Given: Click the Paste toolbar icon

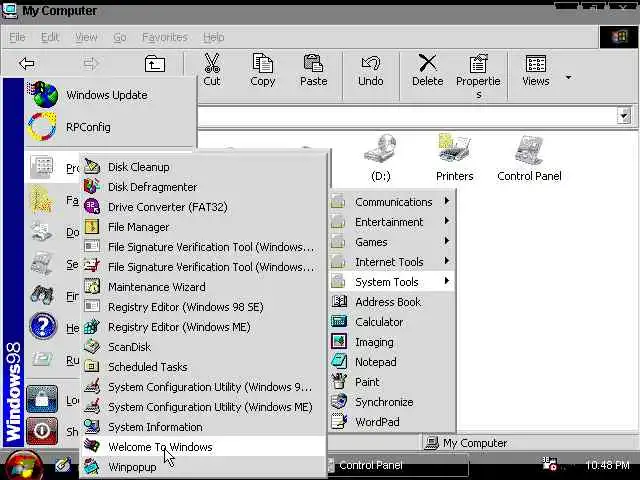Looking at the screenshot, I should (313, 70).
